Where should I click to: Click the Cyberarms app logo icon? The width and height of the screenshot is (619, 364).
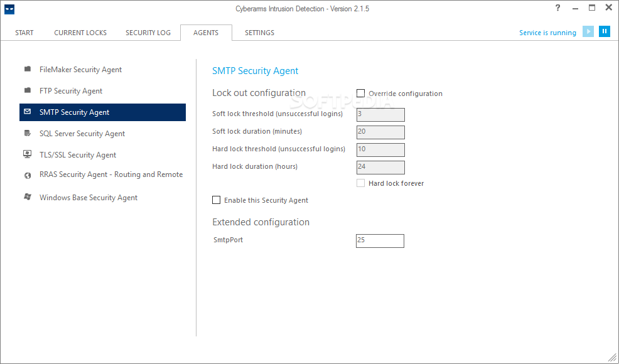(9, 9)
